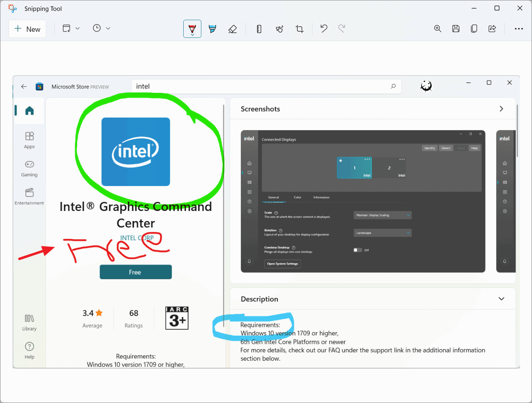Click the Snipping Tool app icon in title bar
Viewport: 532px width, 403px height.
[x=12, y=8]
